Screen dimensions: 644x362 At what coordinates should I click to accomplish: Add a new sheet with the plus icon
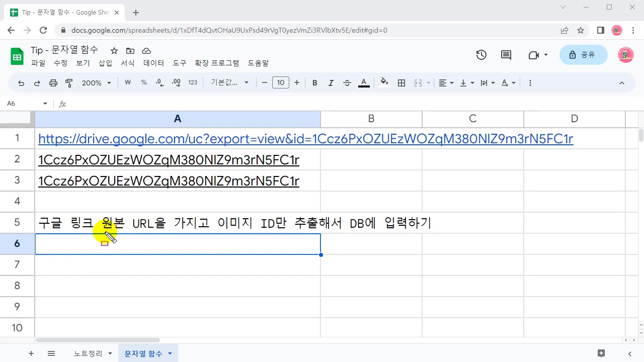(x=31, y=353)
